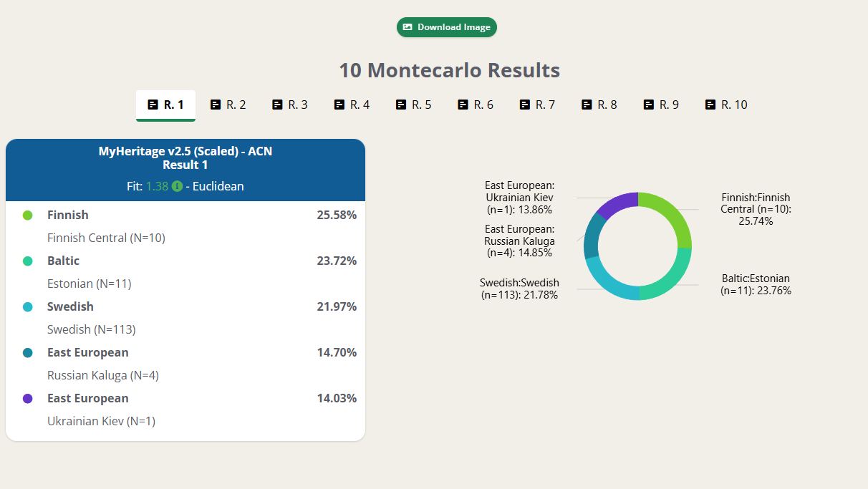This screenshot has width=868, height=489.
Task: Click the icon on the R. 6 tab
Action: click(x=463, y=105)
